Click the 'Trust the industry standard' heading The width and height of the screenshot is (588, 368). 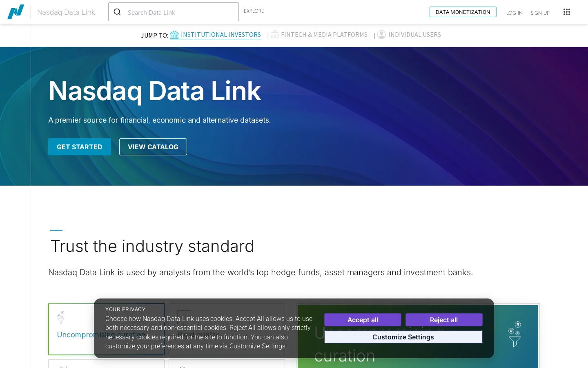(152, 246)
